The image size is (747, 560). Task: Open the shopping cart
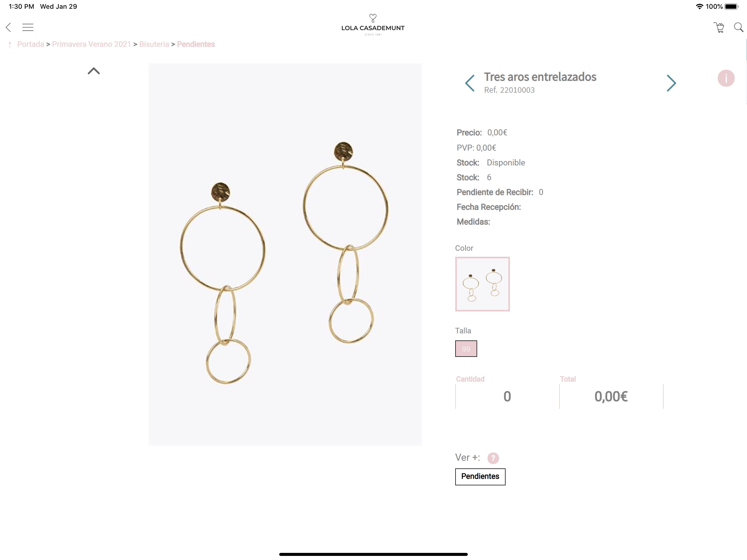(x=719, y=27)
